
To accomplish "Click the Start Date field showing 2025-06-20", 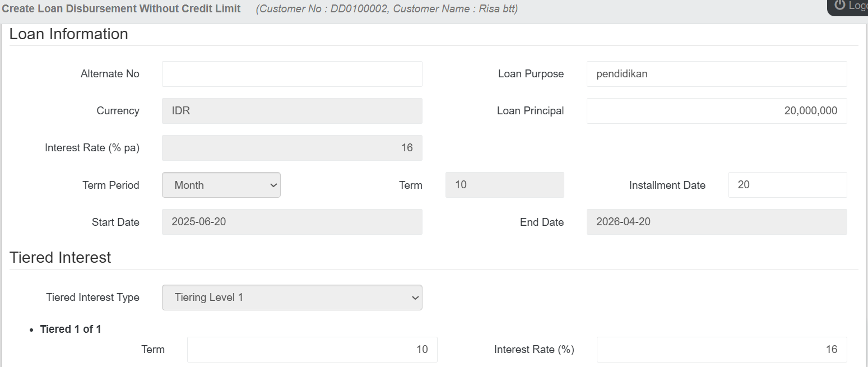I will pyautogui.click(x=291, y=222).
